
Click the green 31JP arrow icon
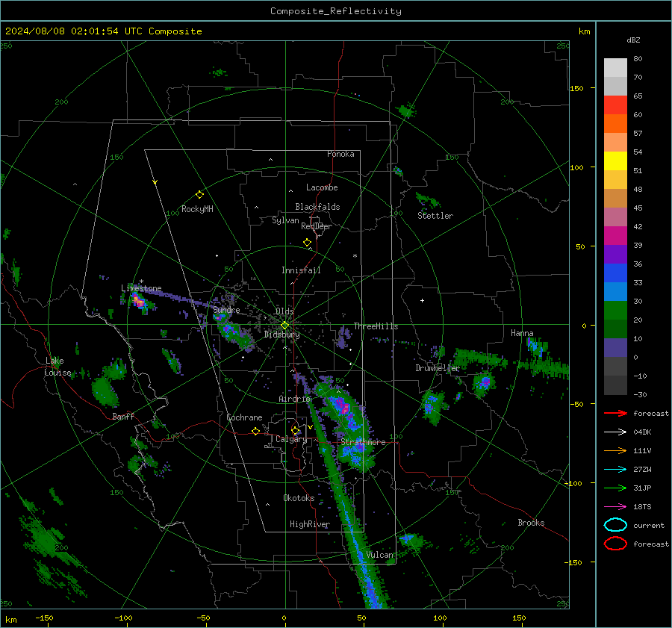[615, 488]
